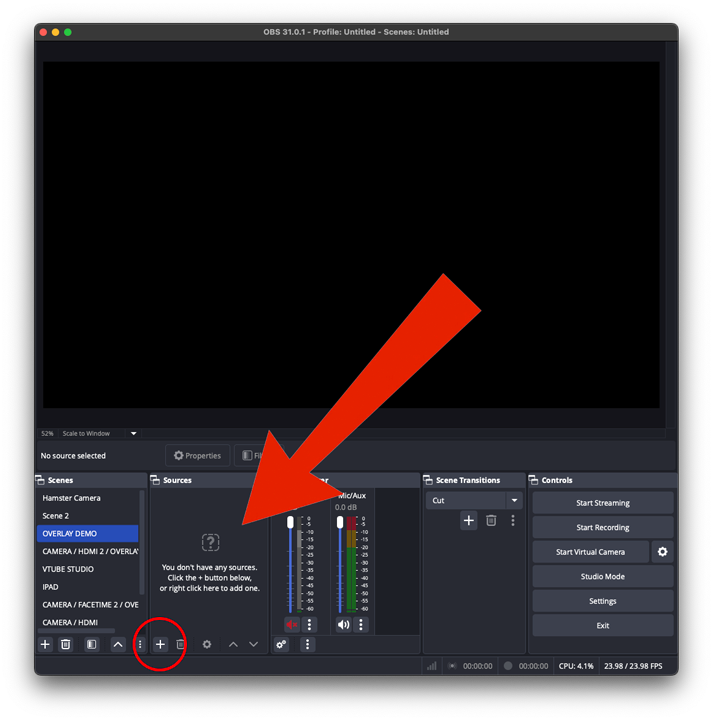Open Mic/Aux three-dot options menu
Screen dimensions: 712x720
(x=361, y=625)
